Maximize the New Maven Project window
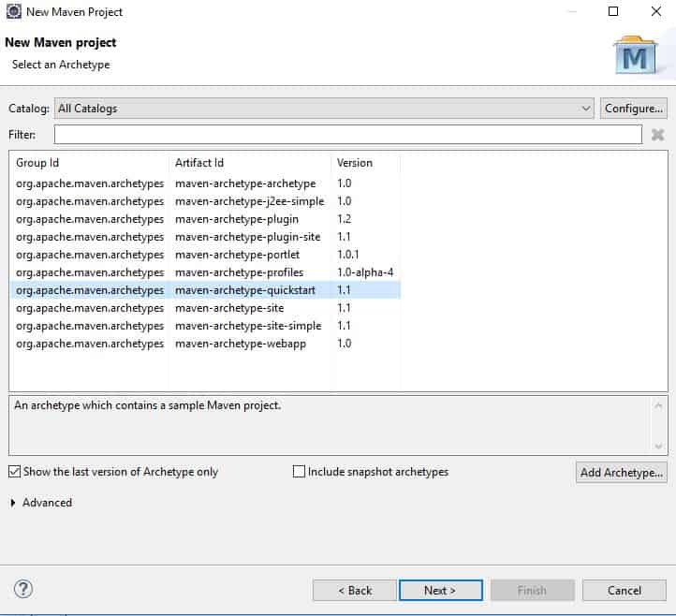 (x=613, y=11)
